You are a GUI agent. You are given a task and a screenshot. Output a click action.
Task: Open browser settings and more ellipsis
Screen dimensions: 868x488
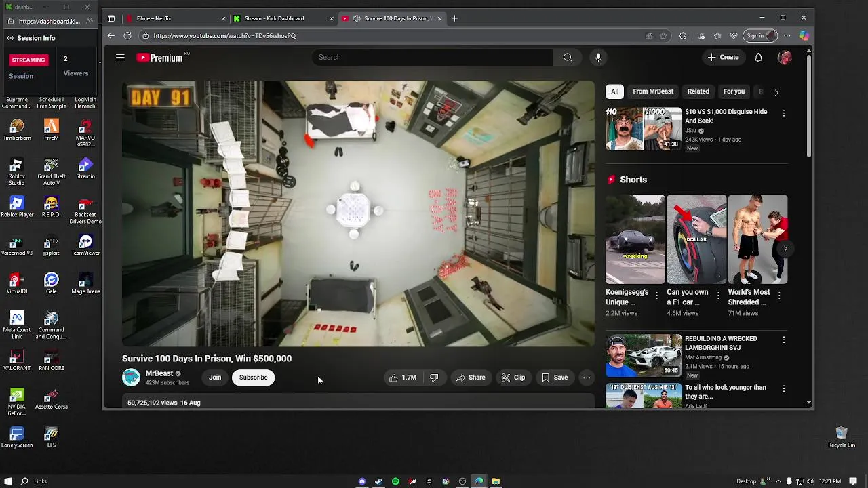(787, 35)
